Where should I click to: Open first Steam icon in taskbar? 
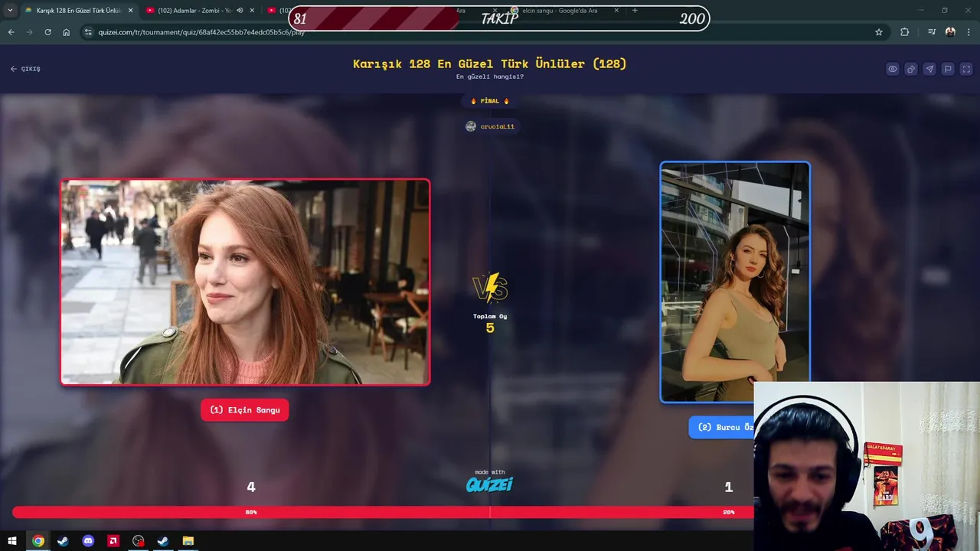pyautogui.click(x=63, y=541)
